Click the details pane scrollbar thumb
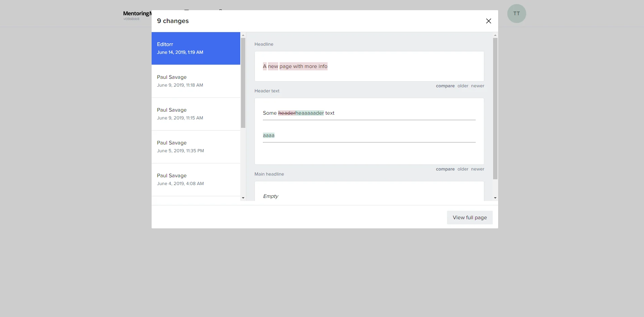The height and width of the screenshot is (317, 644). [x=495, y=108]
